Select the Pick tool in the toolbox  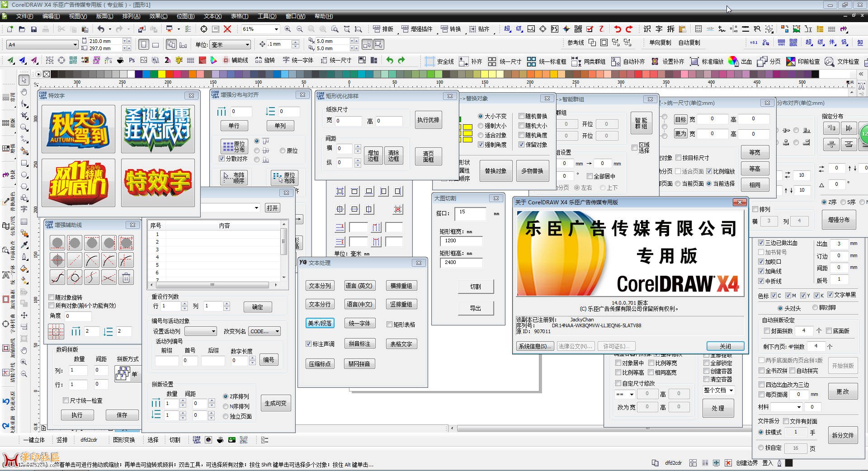(24, 80)
